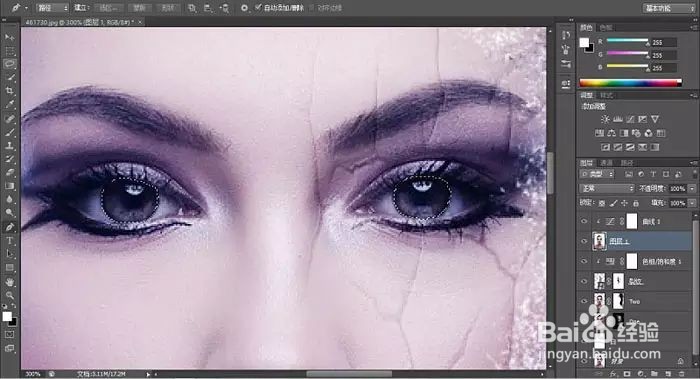This screenshot has height=379, width=700.
Task: Open layer filter type dropdown
Action: click(597, 174)
